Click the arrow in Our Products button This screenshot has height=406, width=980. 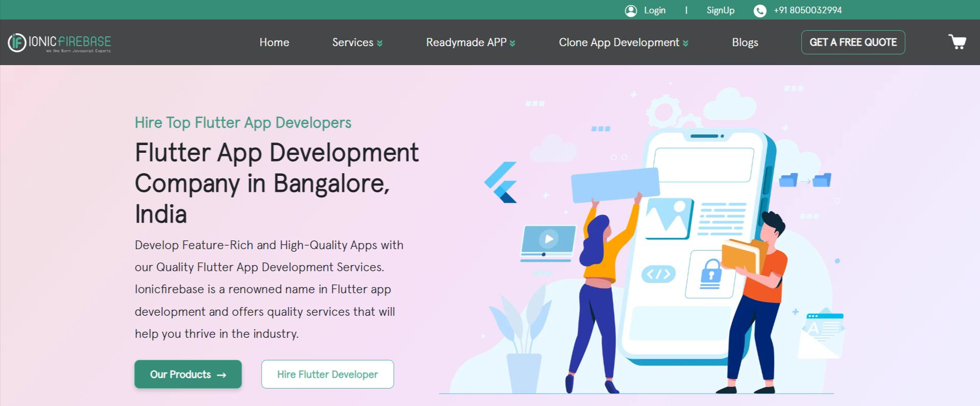pyautogui.click(x=221, y=375)
